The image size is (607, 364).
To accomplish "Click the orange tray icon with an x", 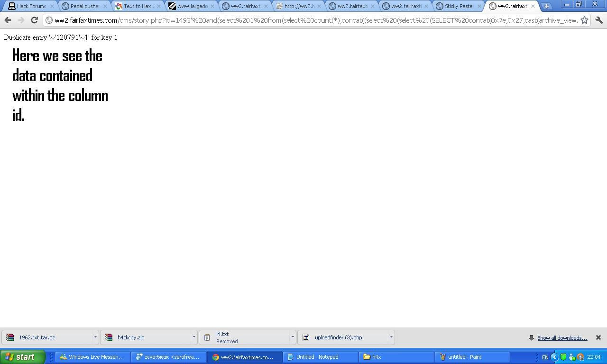I will (x=580, y=357).
